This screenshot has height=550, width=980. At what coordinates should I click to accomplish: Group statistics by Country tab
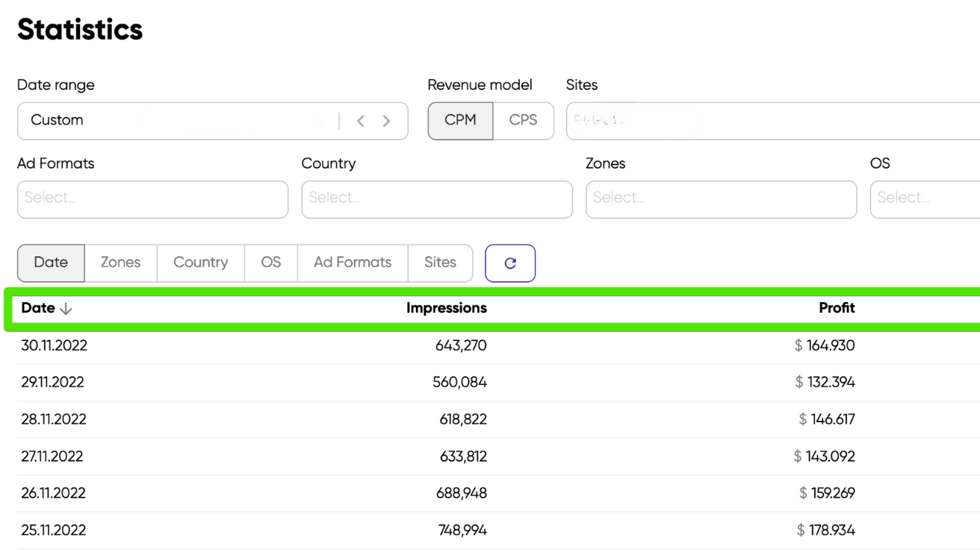pos(200,262)
